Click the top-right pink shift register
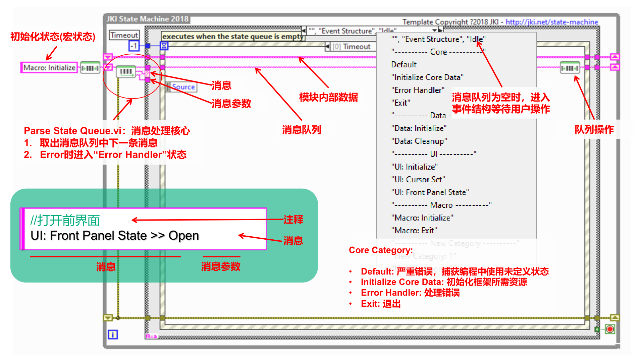 click(x=614, y=57)
